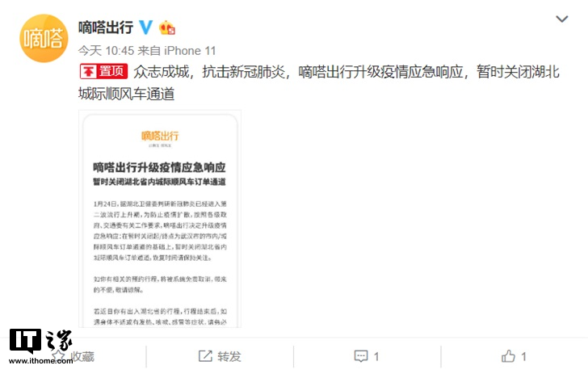Click the comment count number 1
The width and height of the screenshot is (588, 374).
(x=376, y=356)
